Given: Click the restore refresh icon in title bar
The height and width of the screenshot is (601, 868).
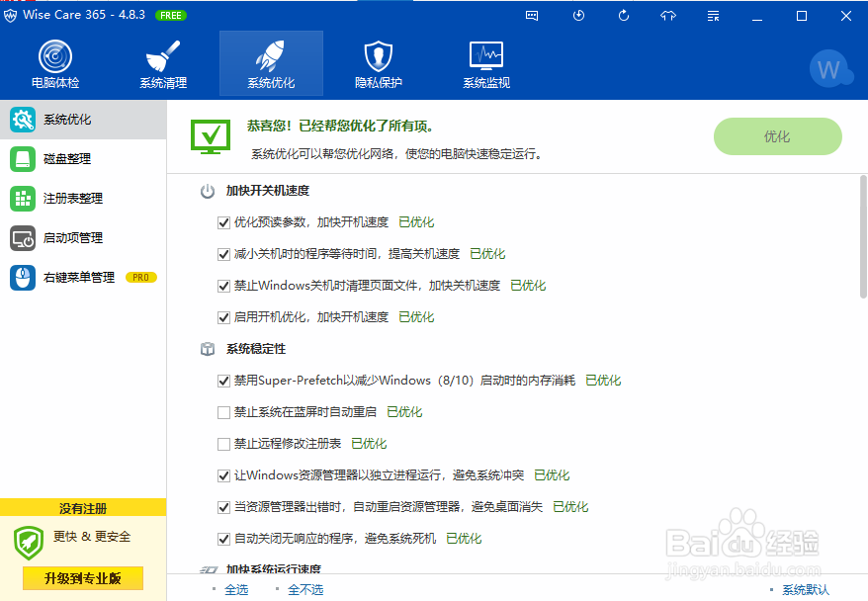Looking at the screenshot, I should [624, 16].
